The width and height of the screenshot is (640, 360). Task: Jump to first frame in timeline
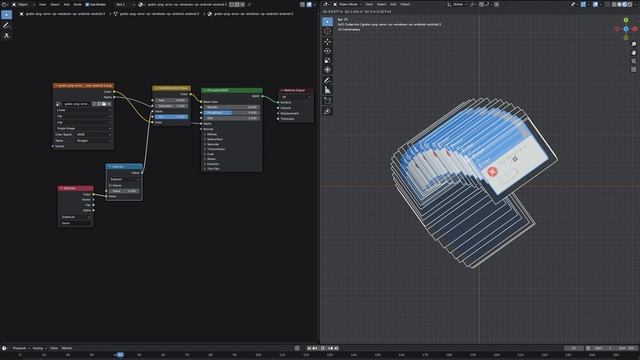[x=309, y=348]
